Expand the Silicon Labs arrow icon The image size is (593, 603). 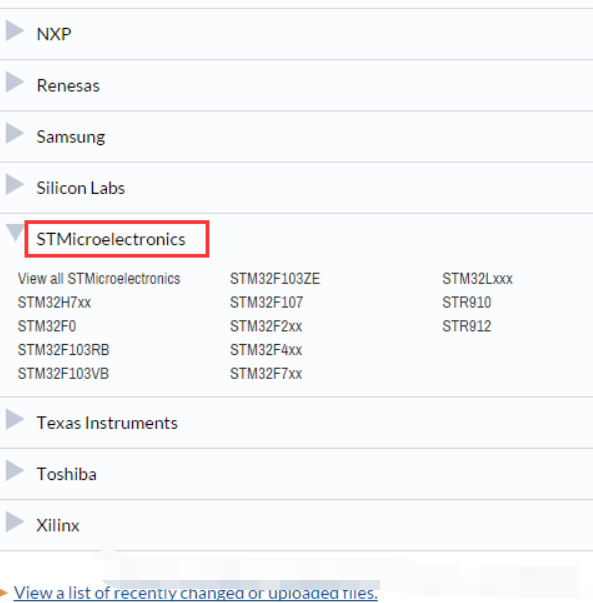(x=15, y=185)
